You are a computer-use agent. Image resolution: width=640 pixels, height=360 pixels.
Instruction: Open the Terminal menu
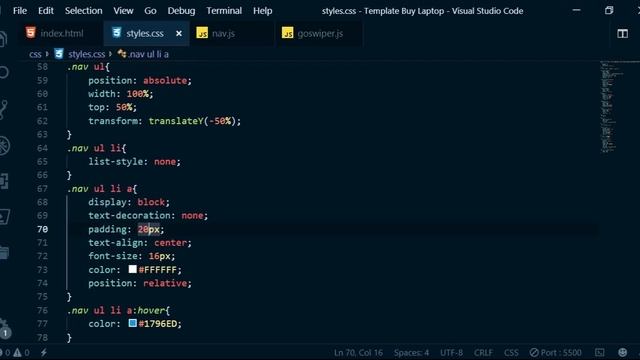click(224, 11)
